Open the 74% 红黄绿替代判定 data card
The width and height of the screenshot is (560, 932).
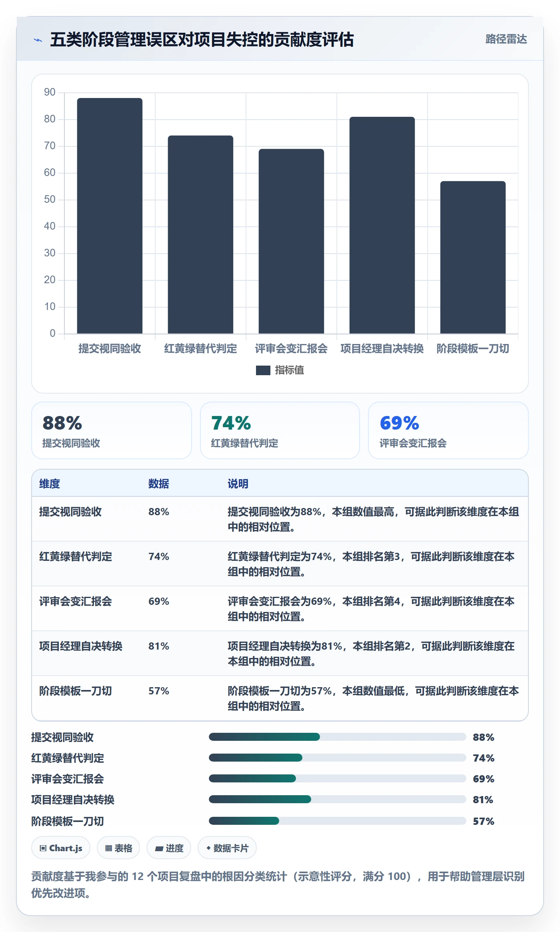click(x=280, y=430)
